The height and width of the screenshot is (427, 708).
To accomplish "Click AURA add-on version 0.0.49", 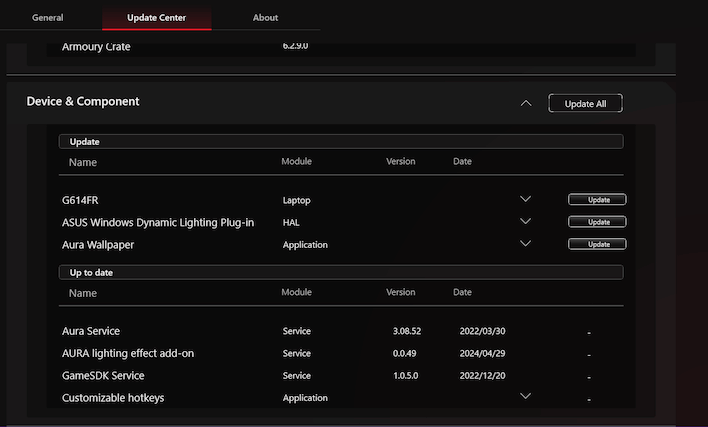I will (404, 353).
